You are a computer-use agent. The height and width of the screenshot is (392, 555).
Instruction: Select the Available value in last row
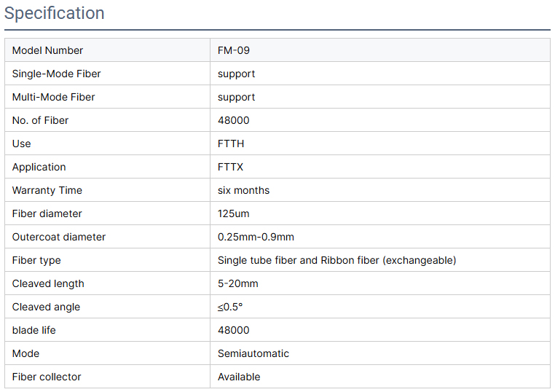(239, 377)
